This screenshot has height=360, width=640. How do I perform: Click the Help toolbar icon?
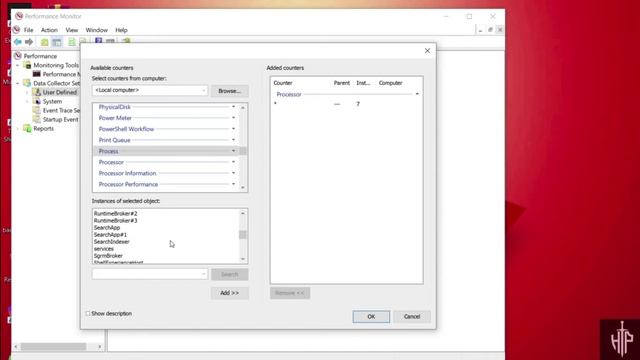tap(98, 41)
